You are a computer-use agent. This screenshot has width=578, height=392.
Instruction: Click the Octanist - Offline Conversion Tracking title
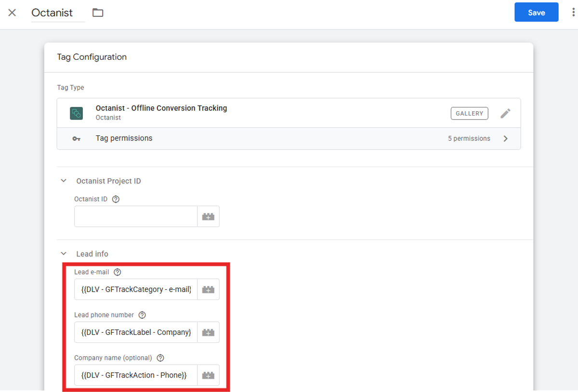coord(161,108)
